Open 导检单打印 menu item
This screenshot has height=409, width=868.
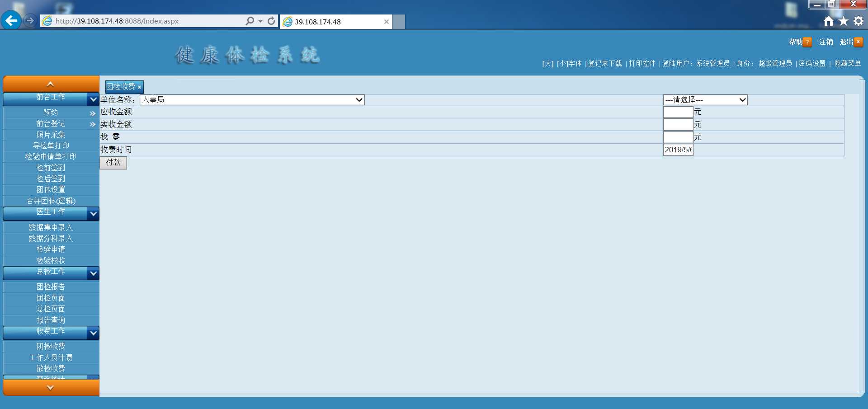point(51,146)
